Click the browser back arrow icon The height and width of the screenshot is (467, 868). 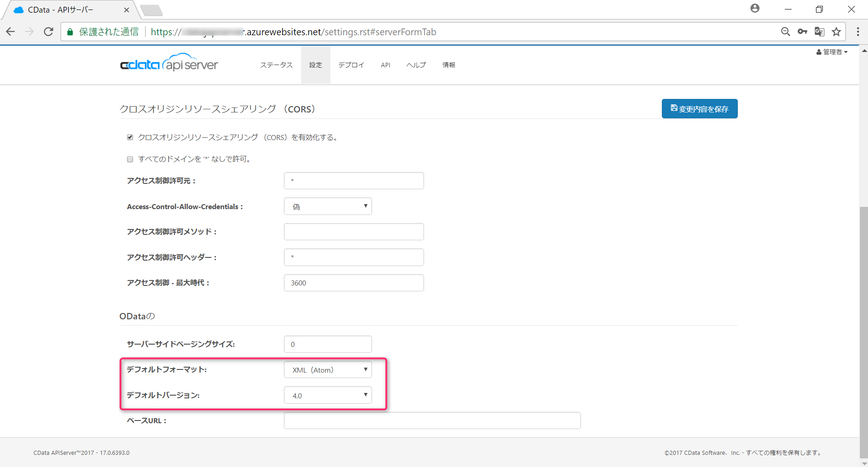(x=10, y=32)
